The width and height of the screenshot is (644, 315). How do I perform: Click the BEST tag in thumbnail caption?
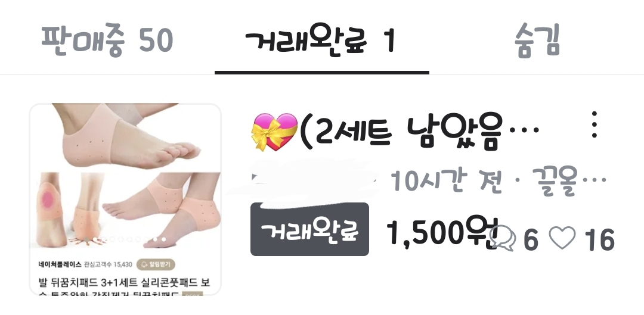tap(192, 295)
